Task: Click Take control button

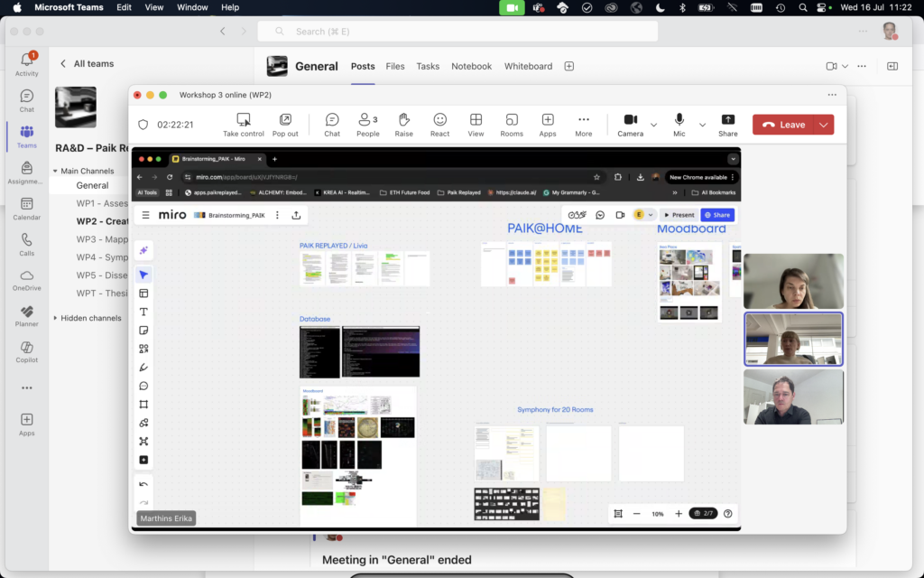Action: point(244,124)
